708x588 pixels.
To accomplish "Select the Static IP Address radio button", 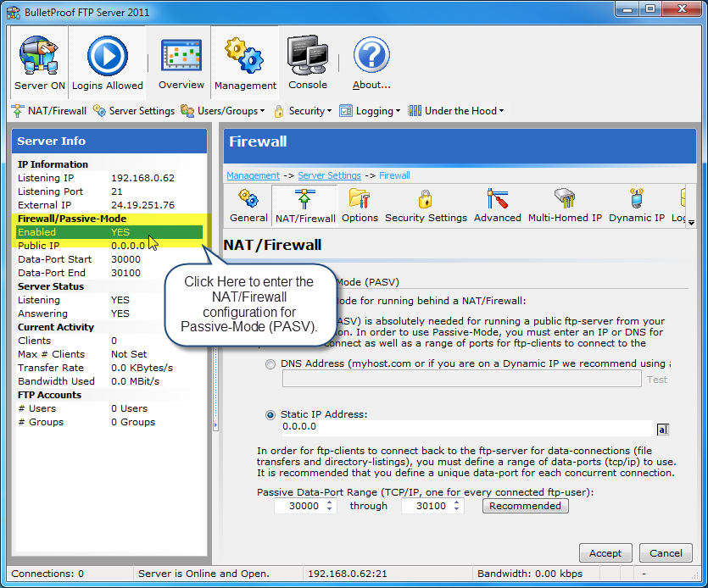I will pos(270,414).
